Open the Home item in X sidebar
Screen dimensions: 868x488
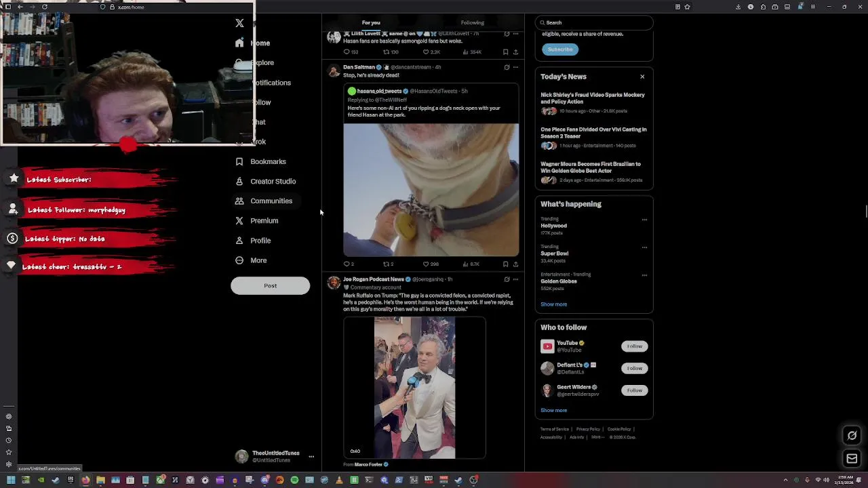(253, 43)
